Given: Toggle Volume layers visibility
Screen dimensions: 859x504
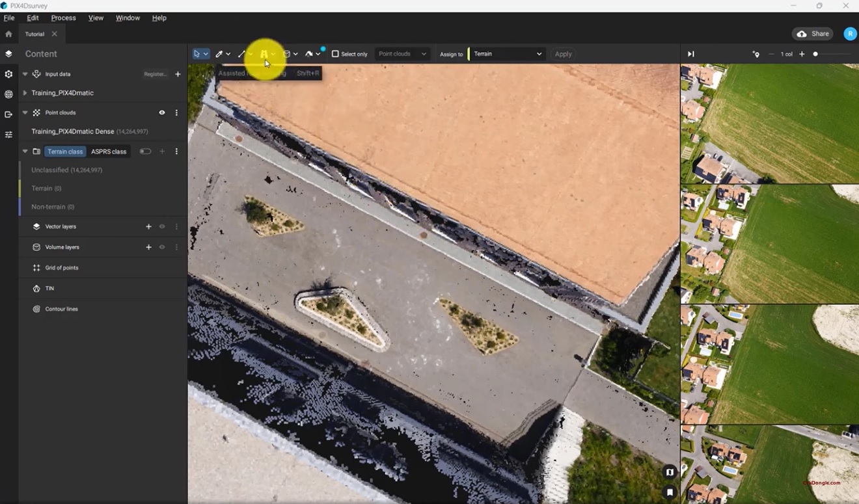Looking at the screenshot, I should [x=162, y=247].
